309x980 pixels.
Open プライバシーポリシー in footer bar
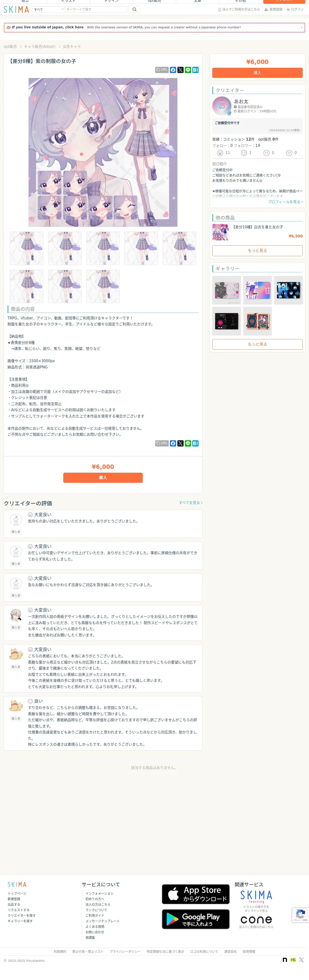click(x=125, y=951)
